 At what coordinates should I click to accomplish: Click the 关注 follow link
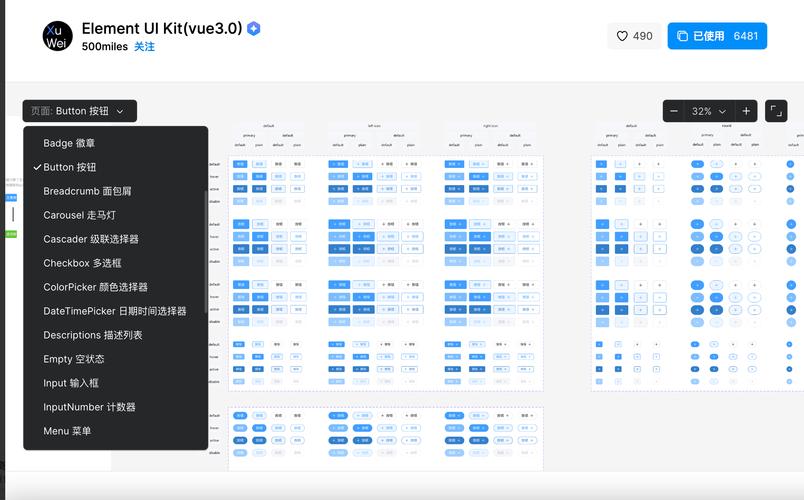click(145, 47)
